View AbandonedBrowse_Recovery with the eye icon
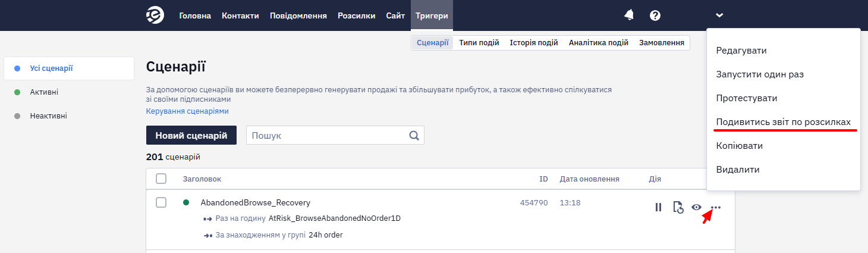The height and width of the screenshot is (253, 868). (697, 207)
